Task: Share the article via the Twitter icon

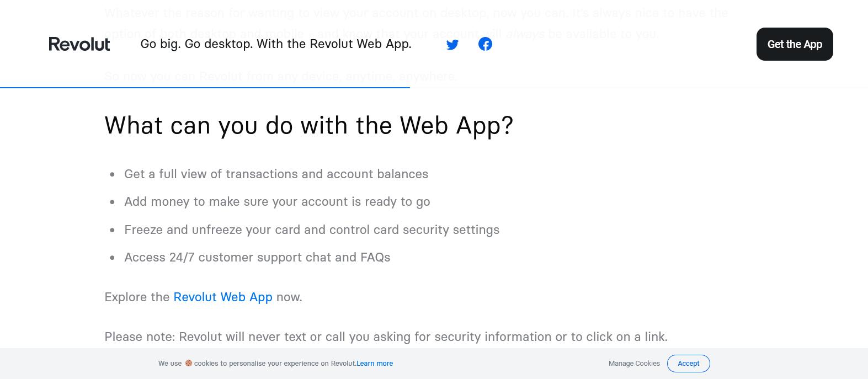Action: coord(452,44)
